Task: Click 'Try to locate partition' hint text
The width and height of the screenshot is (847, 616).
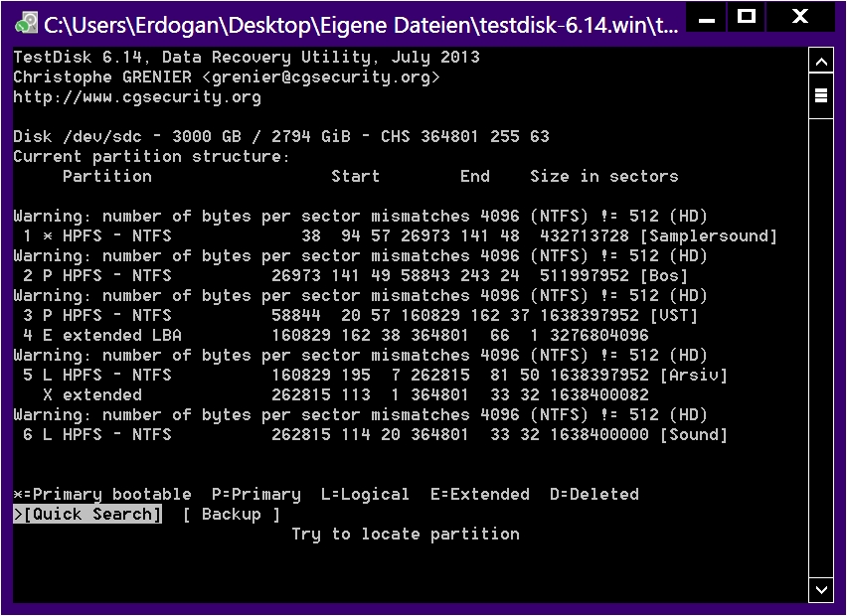Action: pos(406,534)
